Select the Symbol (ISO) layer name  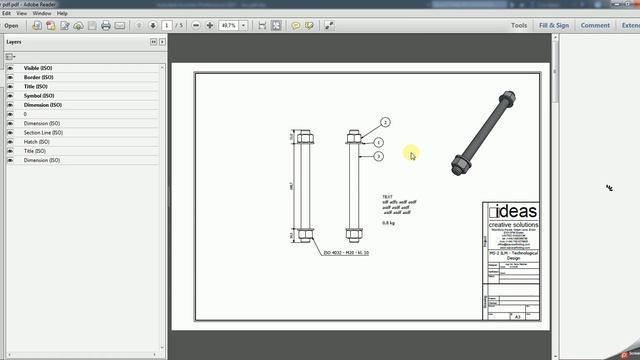39,96
